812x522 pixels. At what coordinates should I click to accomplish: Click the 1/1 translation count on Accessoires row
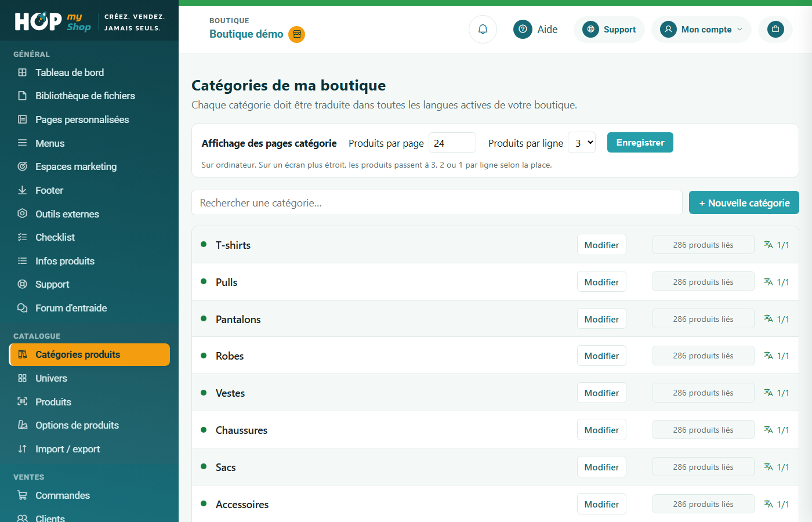(x=783, y=505)
